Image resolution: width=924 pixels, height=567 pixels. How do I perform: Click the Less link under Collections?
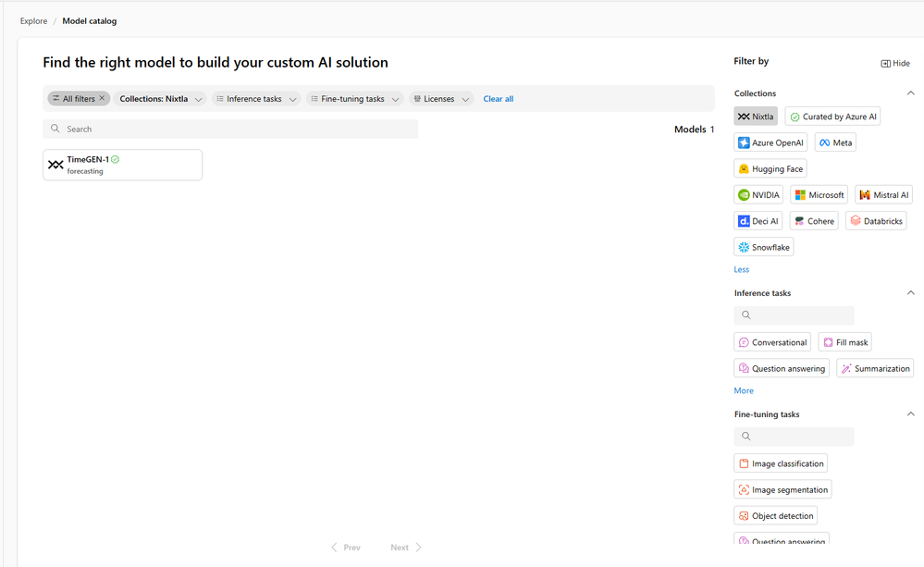(x=741, y=270)
